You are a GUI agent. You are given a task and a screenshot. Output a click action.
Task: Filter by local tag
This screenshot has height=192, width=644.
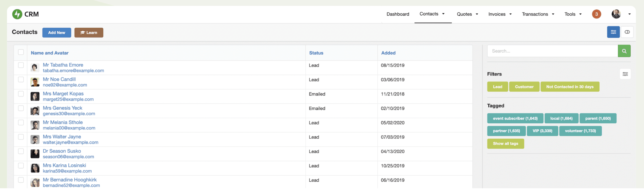pos(561,119)
